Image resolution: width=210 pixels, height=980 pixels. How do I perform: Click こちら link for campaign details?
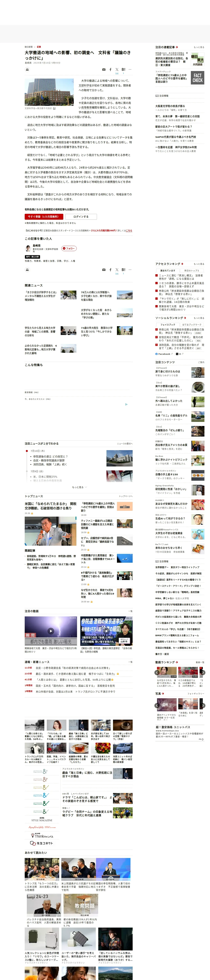click(x=129, y=230)
